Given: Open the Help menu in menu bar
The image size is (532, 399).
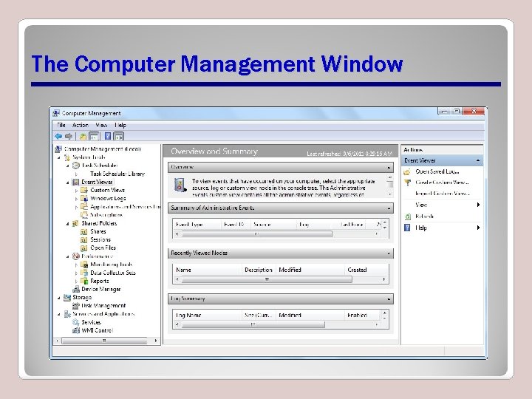Looking at the screenshot, I should pos(120,125).
